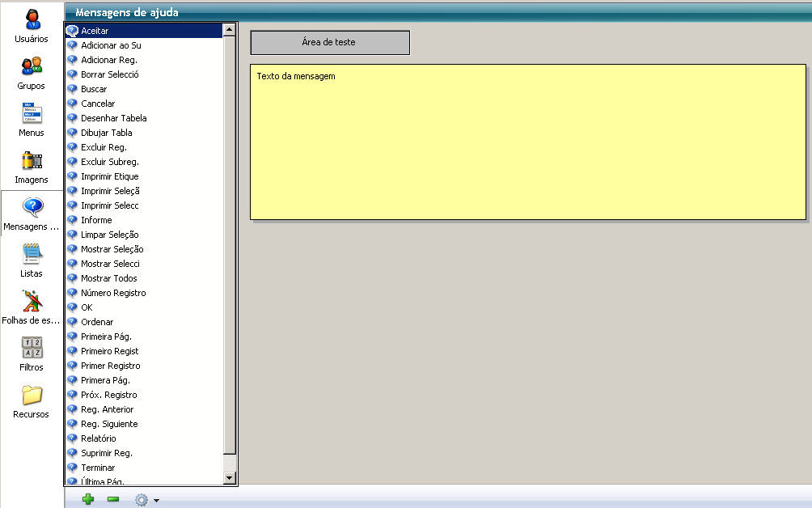The image size is (812, 508).
Task: Select Mostrar Seleção entry
Action: point(144,249)
